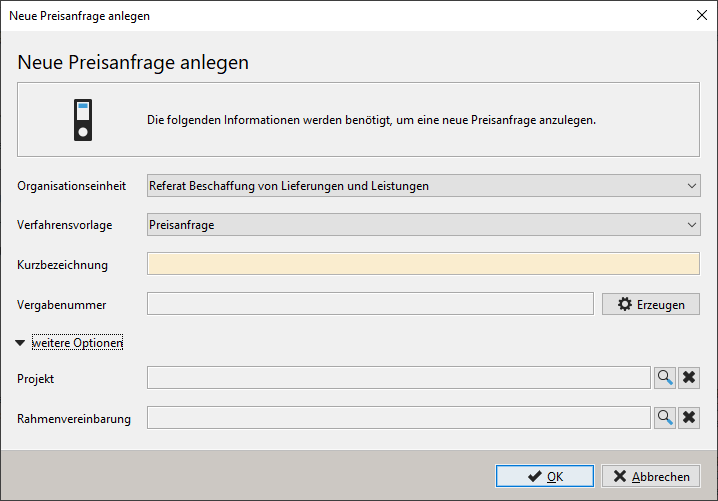
Task: Click inside the Projekt input field
Action: pyautogui.click(x=398, y=378)
